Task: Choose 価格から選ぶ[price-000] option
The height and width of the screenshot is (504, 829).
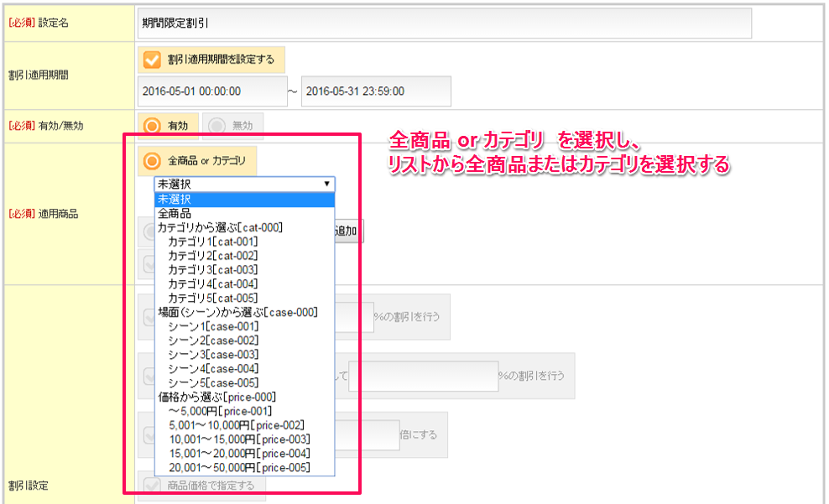Action: pyautogui.click(x=217, y=397)
